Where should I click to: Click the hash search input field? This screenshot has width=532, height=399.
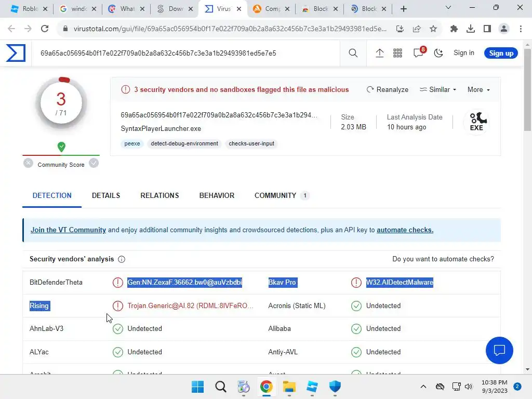tap(186, 53)
